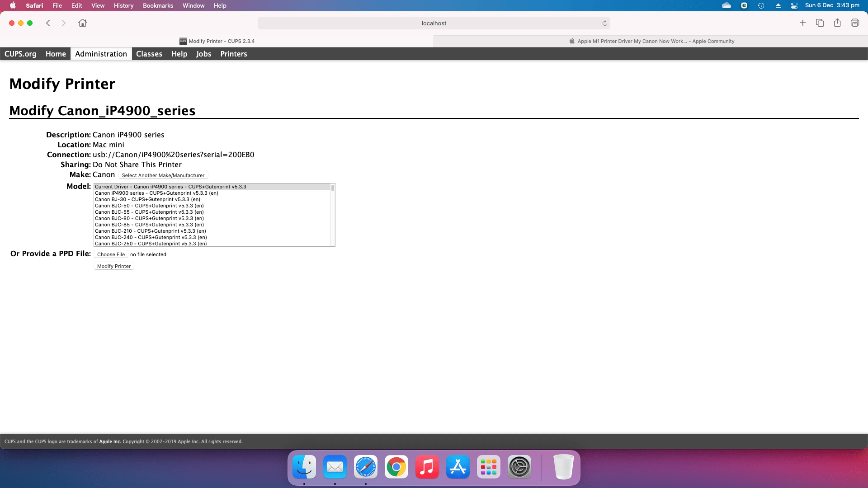Click the printer icon in Safari toolbar
Screen dimensions: 868x488
pyautogui.click(x=854, y=23)
